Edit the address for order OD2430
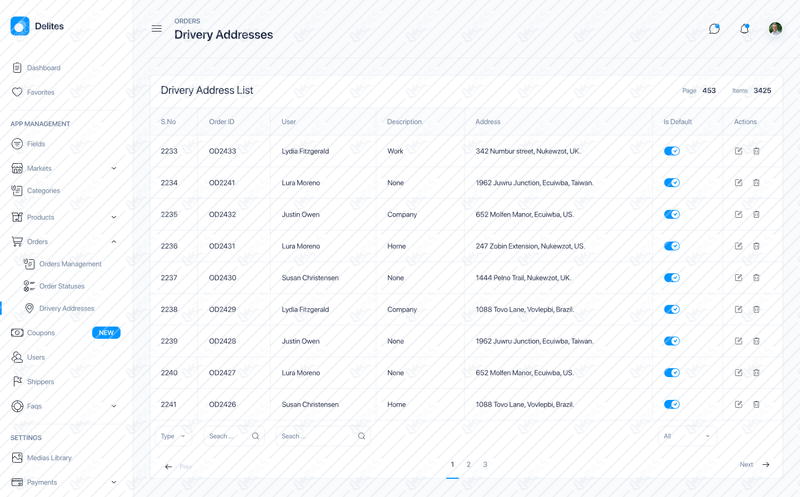The image size is (800, 497). point(738,278)
